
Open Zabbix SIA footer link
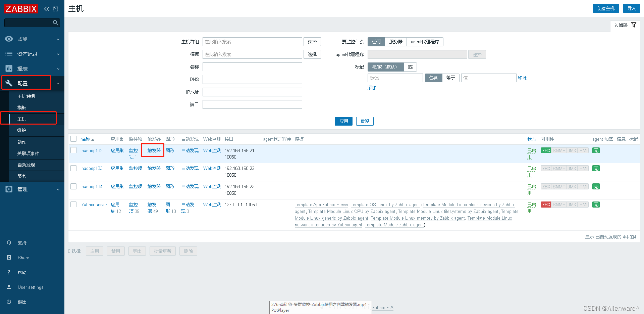383,308
